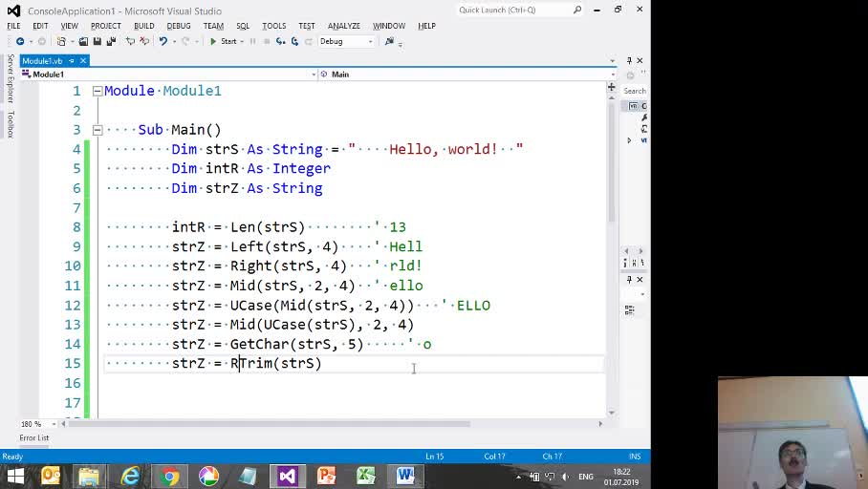Open the back navigation history dropdown
This screenshot has height=489, width=868.
[x=31, y=41]
